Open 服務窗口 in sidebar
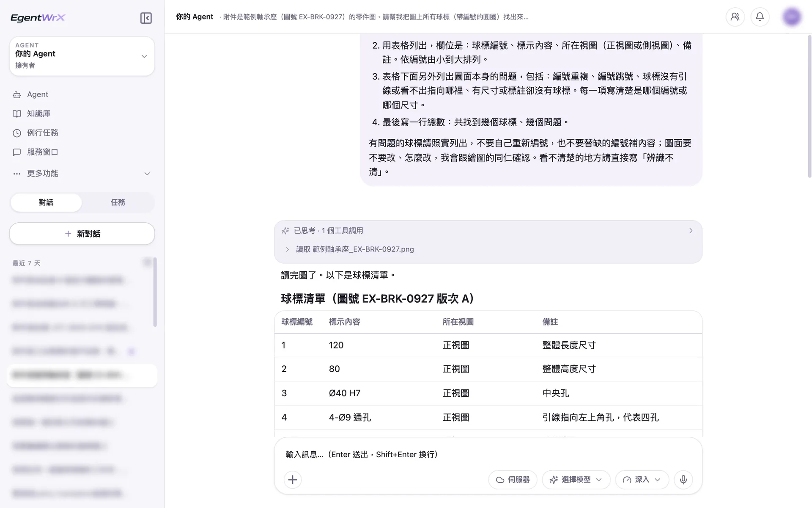812x508 pixels. pyautogui.click(x=36, y=152)
